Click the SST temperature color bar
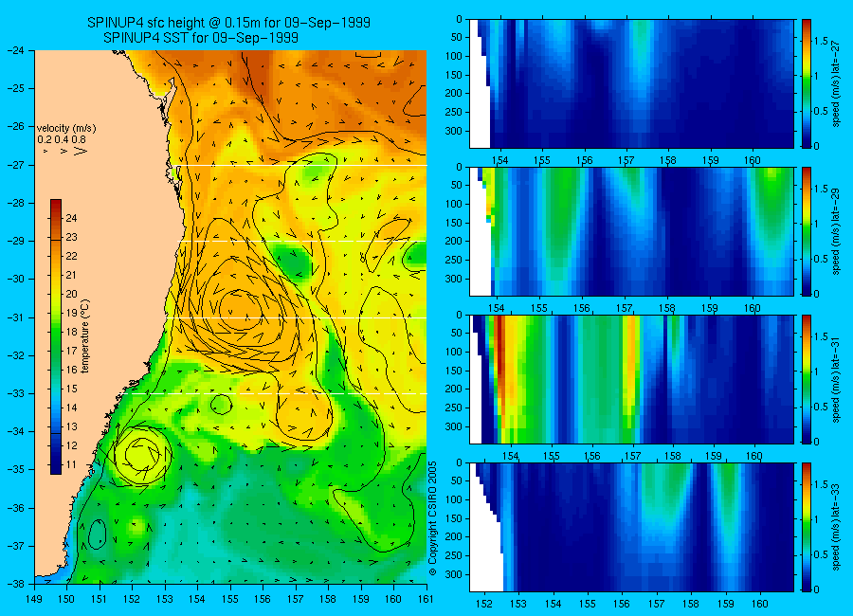 (56, 336)
